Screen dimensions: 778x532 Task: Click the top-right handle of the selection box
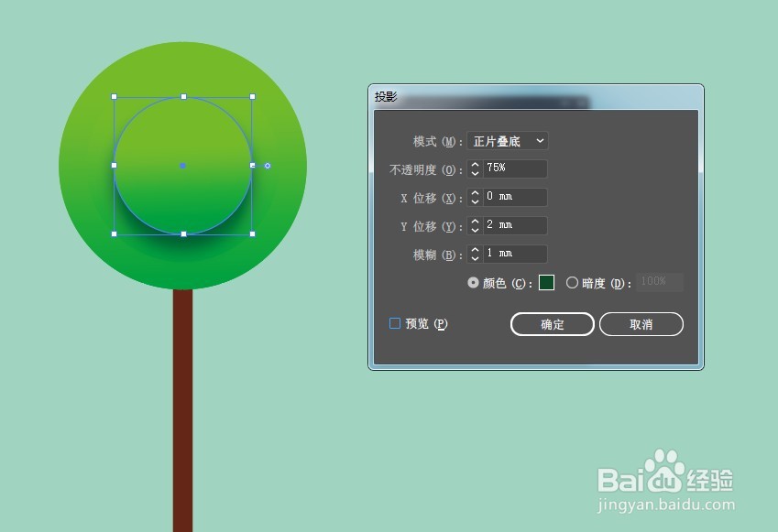click(x=253, y=97)
